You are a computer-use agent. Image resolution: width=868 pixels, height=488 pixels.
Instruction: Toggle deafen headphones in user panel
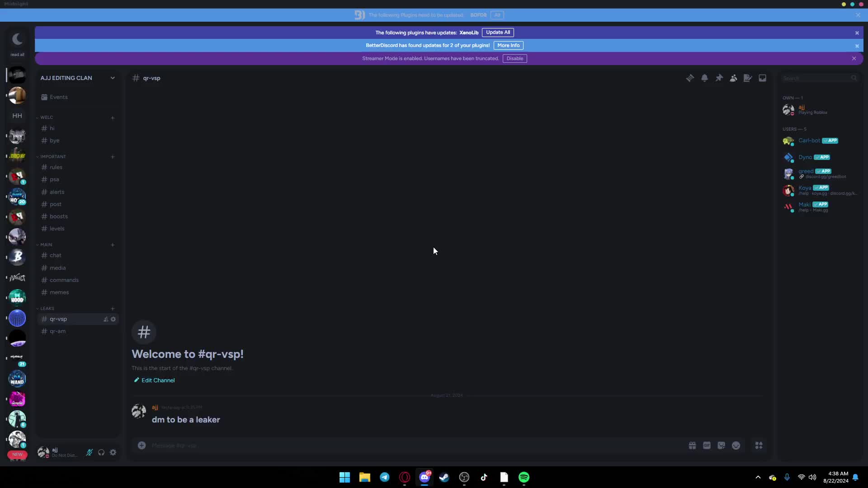pyautogui.click(x=101, y=452)
